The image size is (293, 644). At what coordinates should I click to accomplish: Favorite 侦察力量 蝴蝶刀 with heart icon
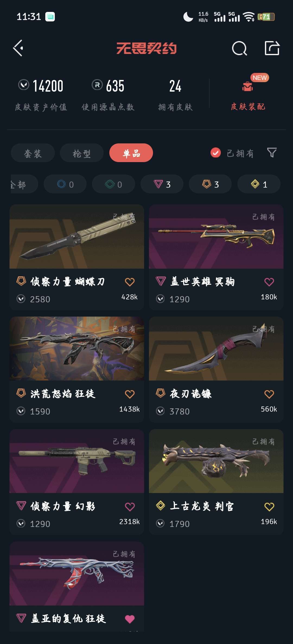point(130,282)
